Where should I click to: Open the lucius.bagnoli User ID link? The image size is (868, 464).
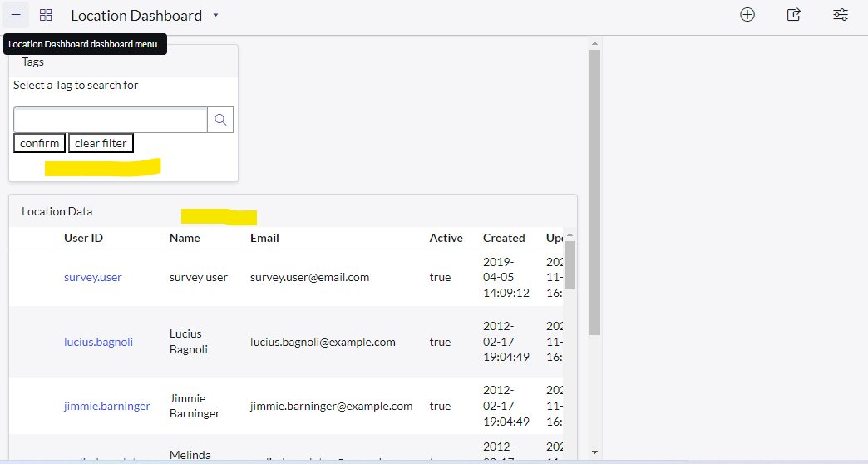[x=99, y=343]
